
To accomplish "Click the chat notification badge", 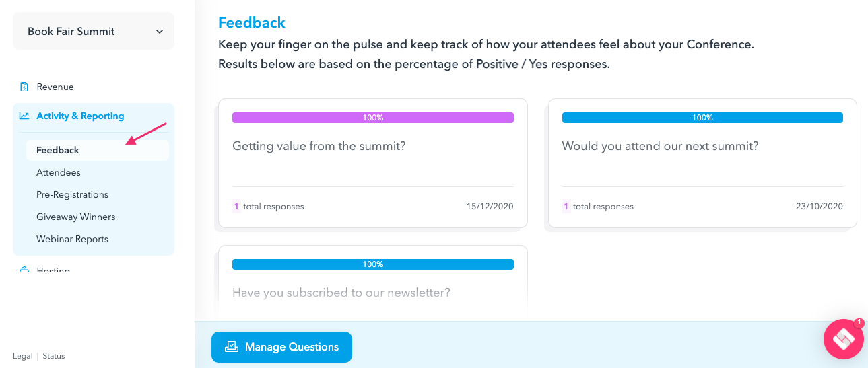I will (x=859, y=323).
